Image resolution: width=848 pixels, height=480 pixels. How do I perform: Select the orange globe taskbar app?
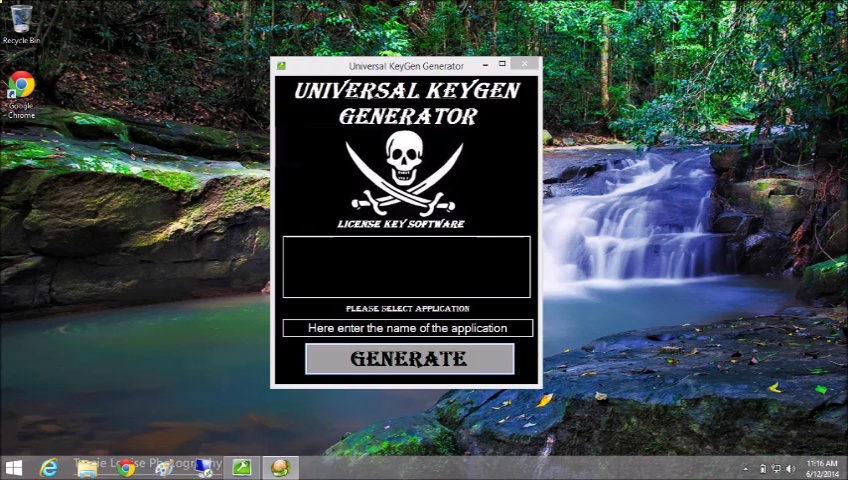click(x=280, y=468)
